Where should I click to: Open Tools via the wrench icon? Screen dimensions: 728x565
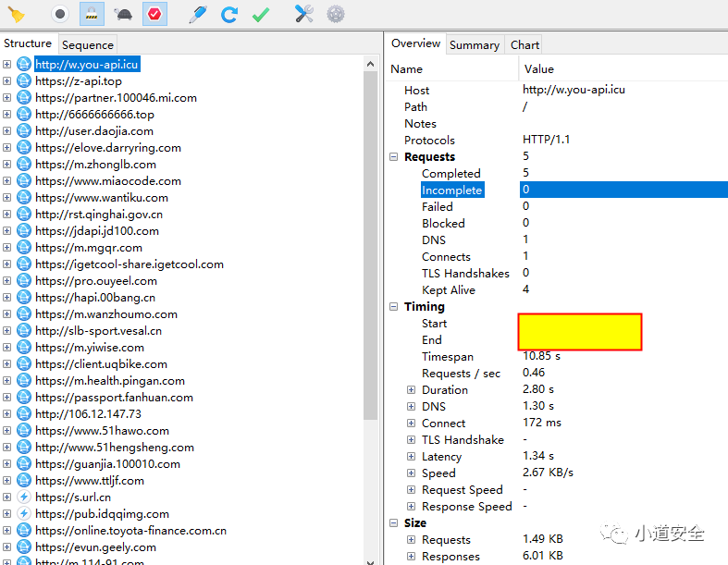coord(304,14)
